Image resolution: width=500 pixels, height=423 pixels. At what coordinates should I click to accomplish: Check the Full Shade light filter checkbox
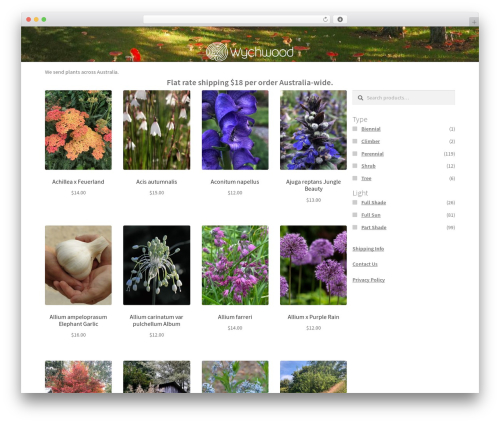(355, 202)
